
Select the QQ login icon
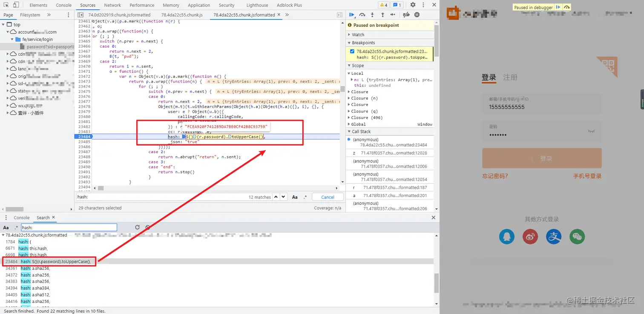click(507, 237)
